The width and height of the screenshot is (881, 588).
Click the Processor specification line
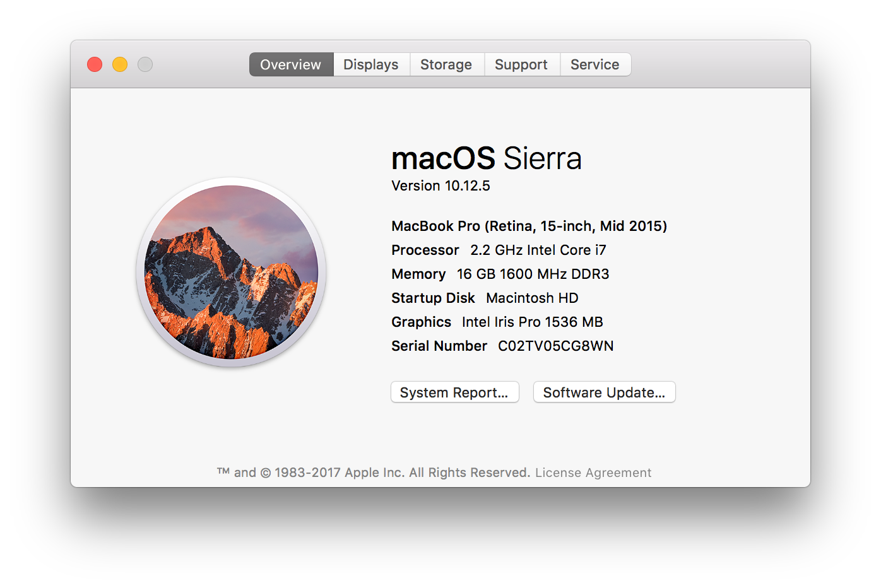pos(499,250)
